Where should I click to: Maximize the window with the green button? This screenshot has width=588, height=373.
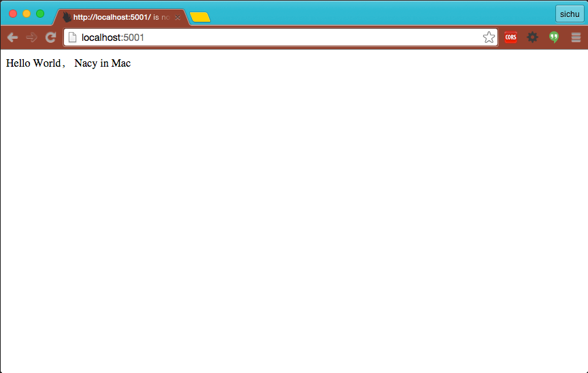point(40,14)
